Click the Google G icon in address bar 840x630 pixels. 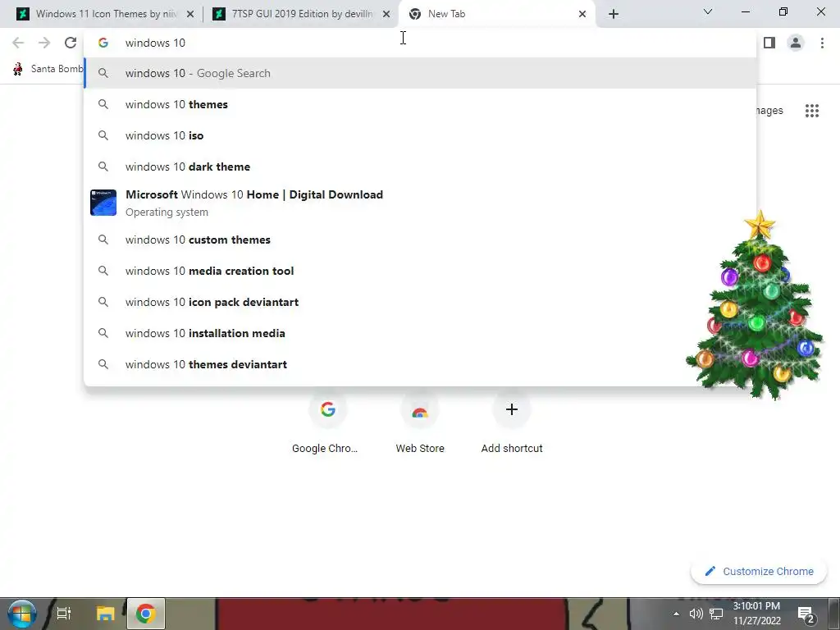103,43
